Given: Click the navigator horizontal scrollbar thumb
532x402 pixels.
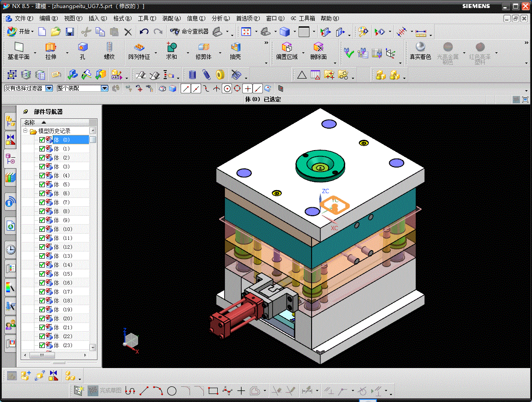Looking at the screenshot, I should [x=42, y=355].
